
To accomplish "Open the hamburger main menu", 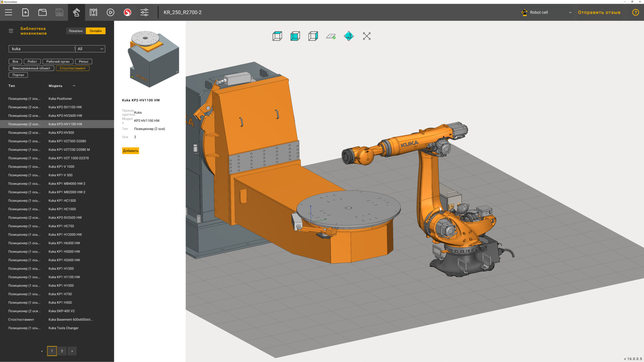I will (x=9, y=12).
